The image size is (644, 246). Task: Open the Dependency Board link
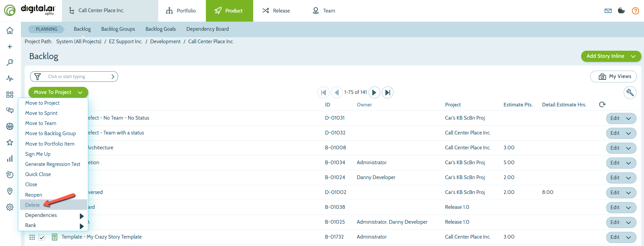pyautogui.click(x=208, y=29)
